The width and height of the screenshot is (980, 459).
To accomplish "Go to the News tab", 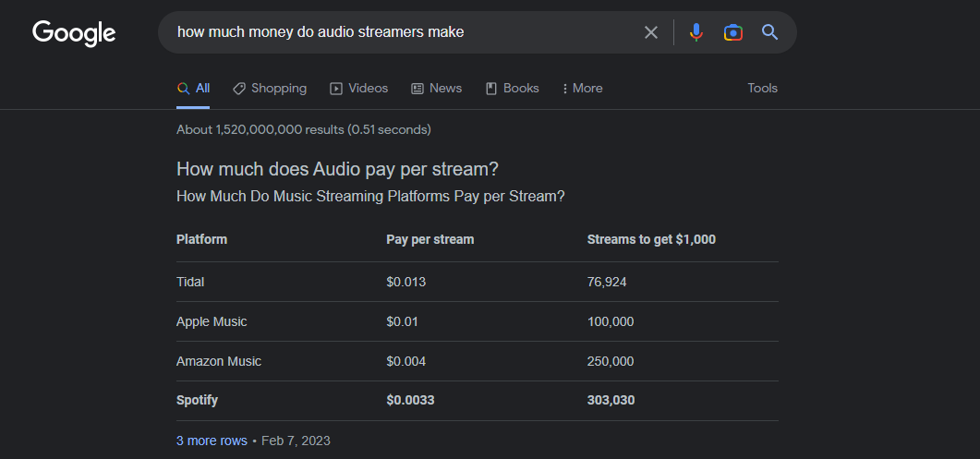I will click(436, 89).
